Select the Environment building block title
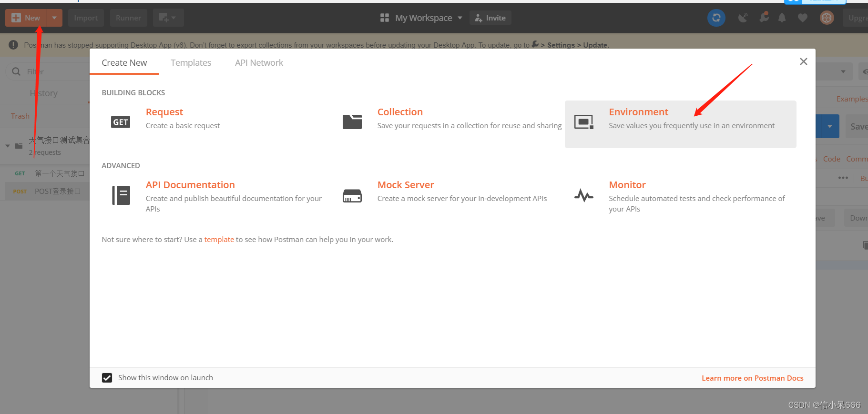Image resolution: width=868 pixels, height=414 pixels. 638,112
